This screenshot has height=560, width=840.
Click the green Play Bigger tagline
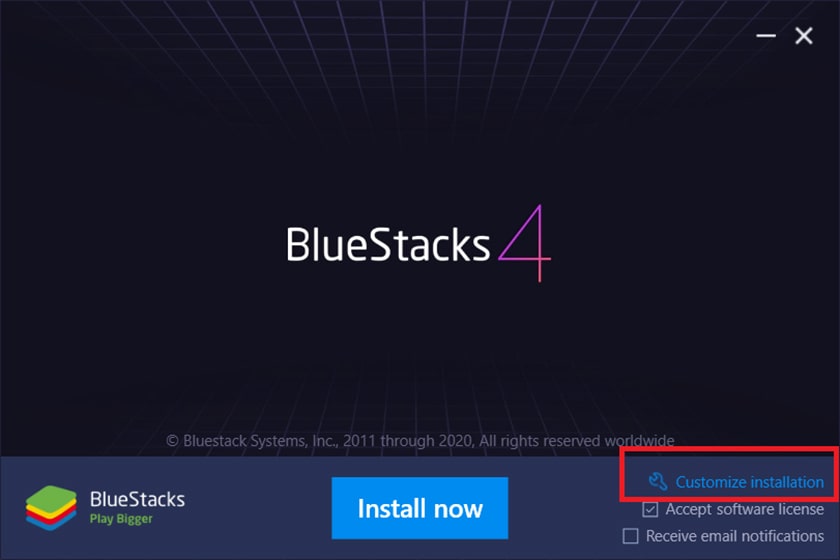click(x=121, y=519)
